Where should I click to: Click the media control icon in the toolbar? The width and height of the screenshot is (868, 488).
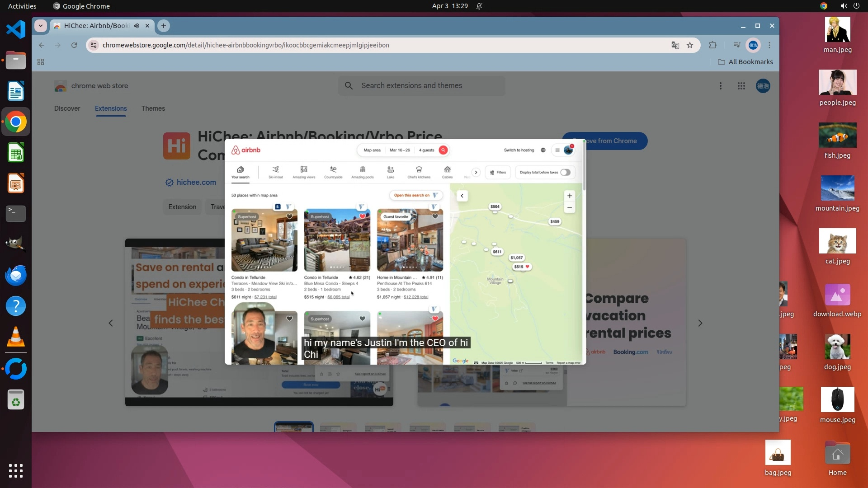tap(737, 45)
